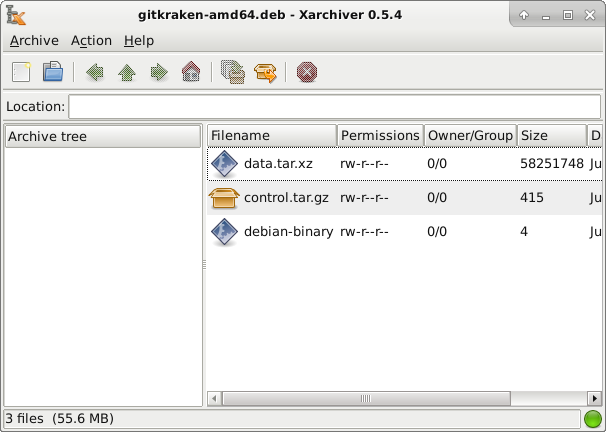This screenshot has height=432, width=606.
Task: Open the Archive menu
Action: click(x=34, y=41)
